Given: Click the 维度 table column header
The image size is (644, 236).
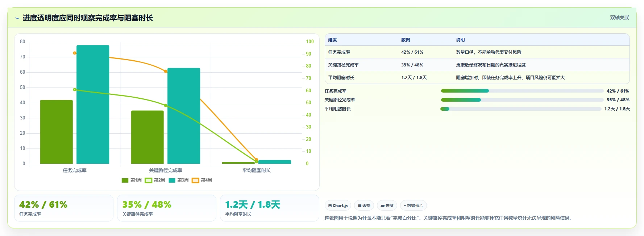Looking at the screenshot, I should (x=333, y=40).
